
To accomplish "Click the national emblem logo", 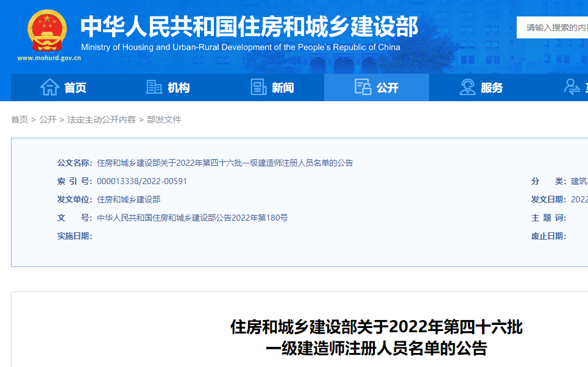I will [48, 30].
